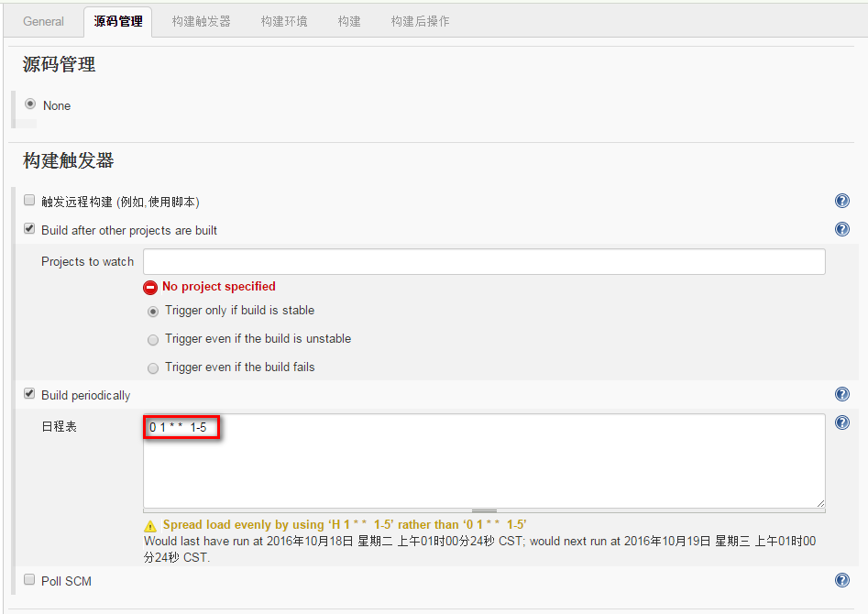Click the 日程表 label
The width and height of the screenshot is (868, 614).
click(60, 426)
